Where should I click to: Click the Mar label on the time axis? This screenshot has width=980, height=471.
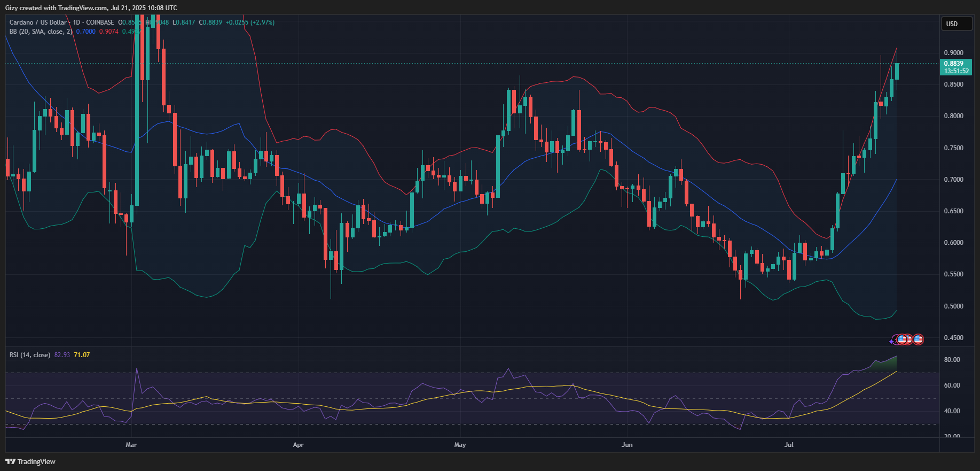point(131,445)
